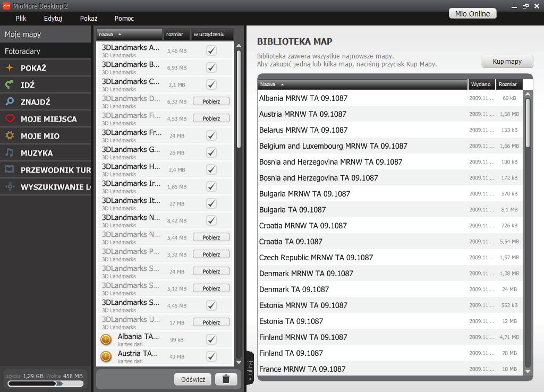
Task: Toggle the 8,42 MB 3DLandmarks N... checkbox
Action: point(211,220)
